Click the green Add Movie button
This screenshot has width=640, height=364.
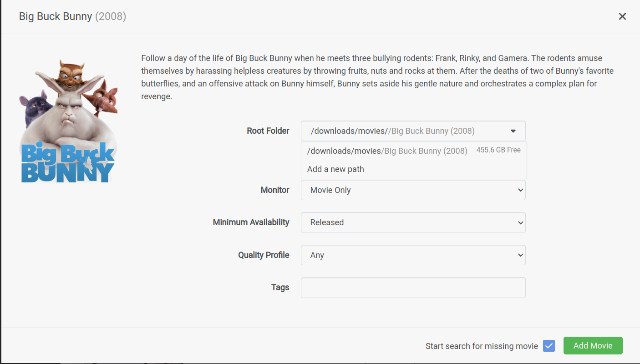tap(593, 346)
